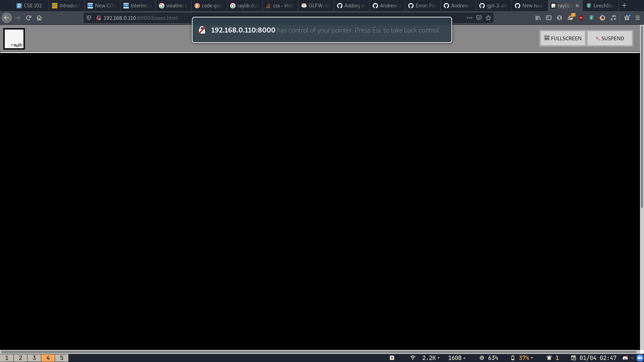Switch to the raylib documentation tab
The image size is (644, 362).
(x=244, y=5)
